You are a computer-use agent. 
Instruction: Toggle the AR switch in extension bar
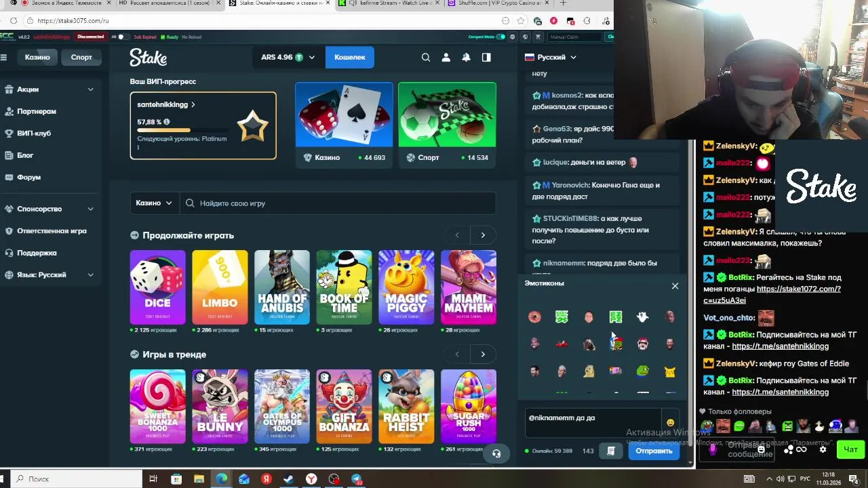(x=123, y=37)
